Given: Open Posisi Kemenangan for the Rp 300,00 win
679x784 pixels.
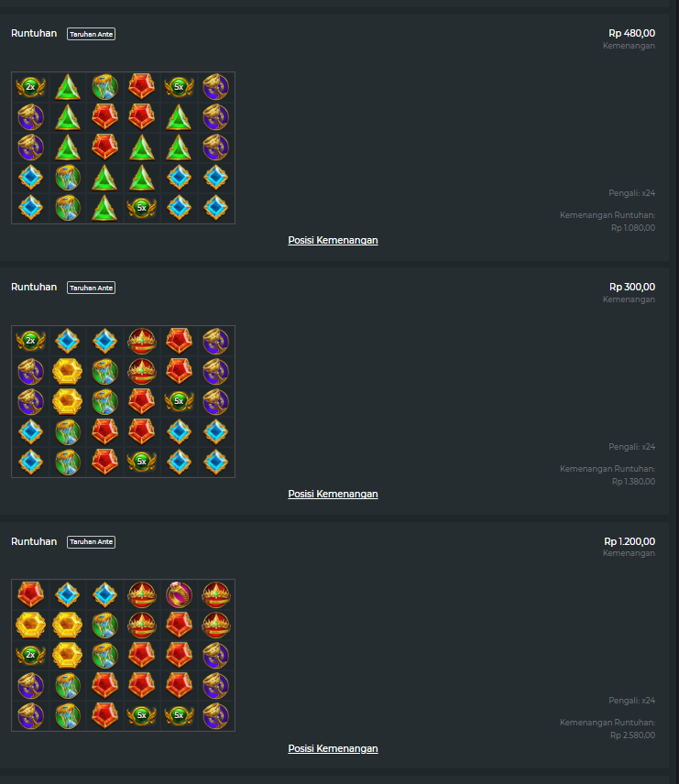Looking at the screenshot, I should click(x=333, y=494).
